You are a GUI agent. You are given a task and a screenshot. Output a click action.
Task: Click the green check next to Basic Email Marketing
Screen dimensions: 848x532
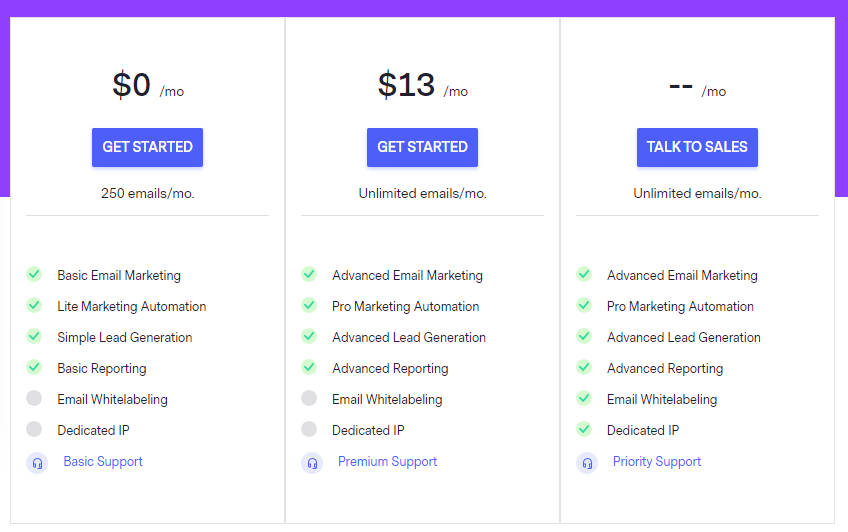[x=34, y=274]
